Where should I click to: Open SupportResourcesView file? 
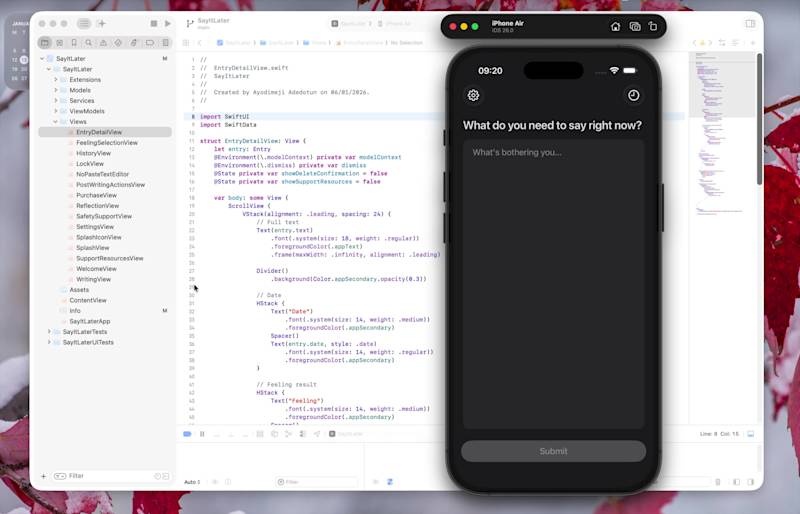(110, 258)
